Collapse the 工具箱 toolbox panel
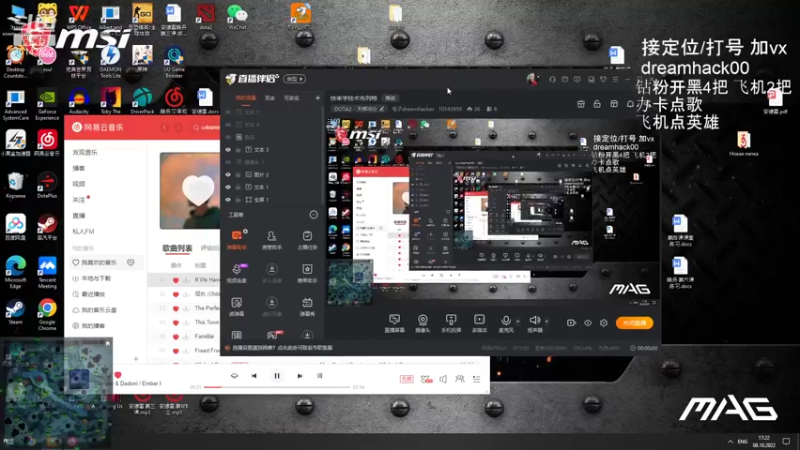 [313, 215]
